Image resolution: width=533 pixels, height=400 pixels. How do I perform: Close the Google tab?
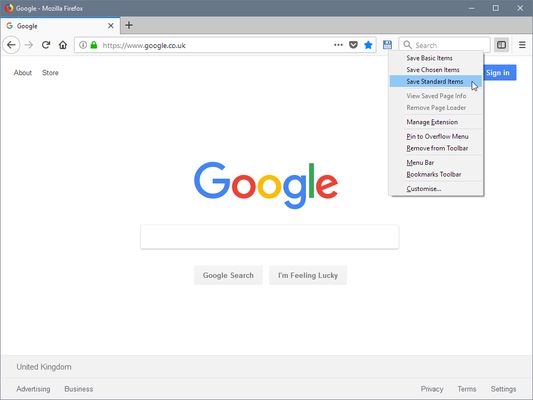[x=110, y=25]
